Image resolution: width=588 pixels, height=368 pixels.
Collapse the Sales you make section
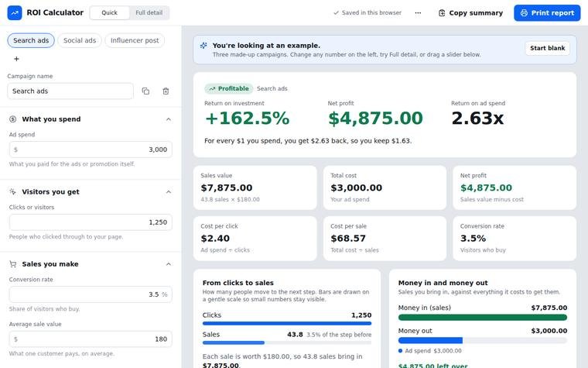[x=169, y=264]
